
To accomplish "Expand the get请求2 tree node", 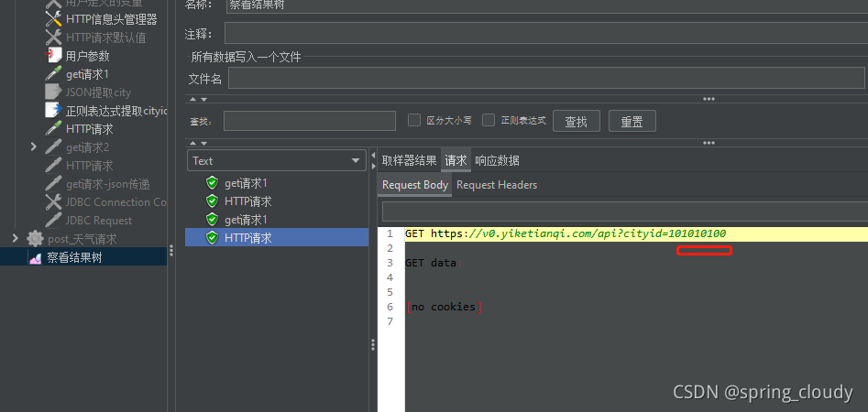I will coord(33,147).
